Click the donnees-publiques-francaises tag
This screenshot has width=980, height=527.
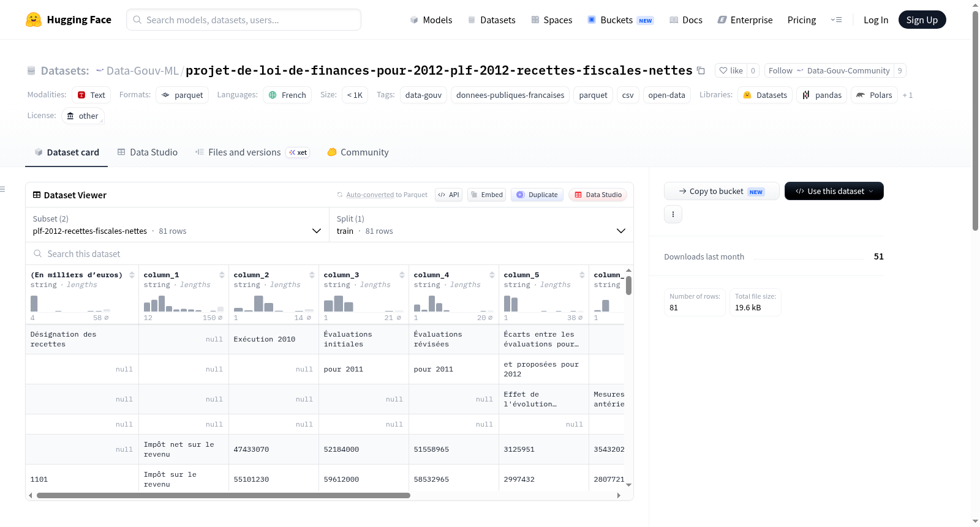[x=510, y=95]
